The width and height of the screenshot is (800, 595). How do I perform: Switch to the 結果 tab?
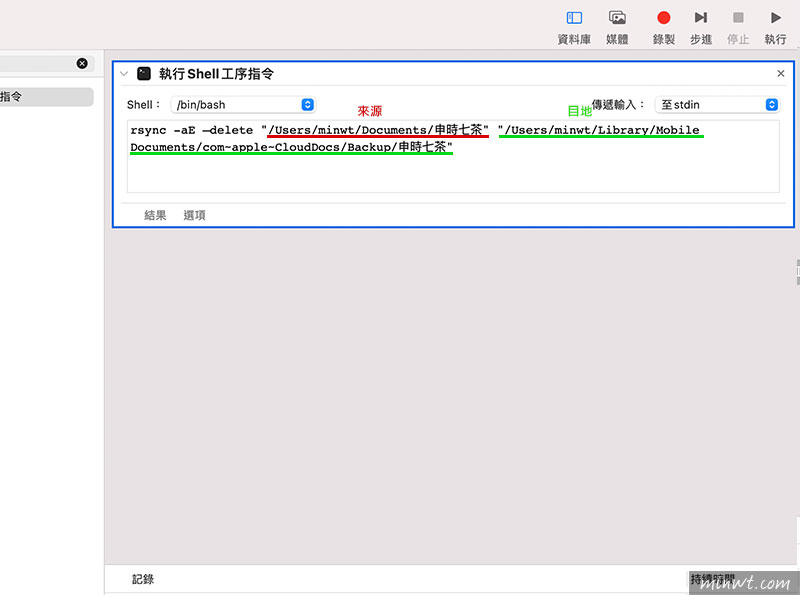[x=155, y=215]
